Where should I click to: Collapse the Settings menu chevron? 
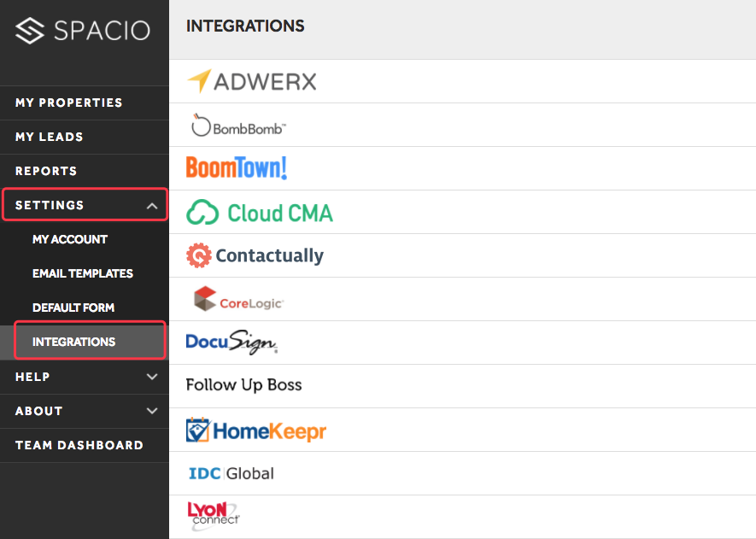[152, 206]
